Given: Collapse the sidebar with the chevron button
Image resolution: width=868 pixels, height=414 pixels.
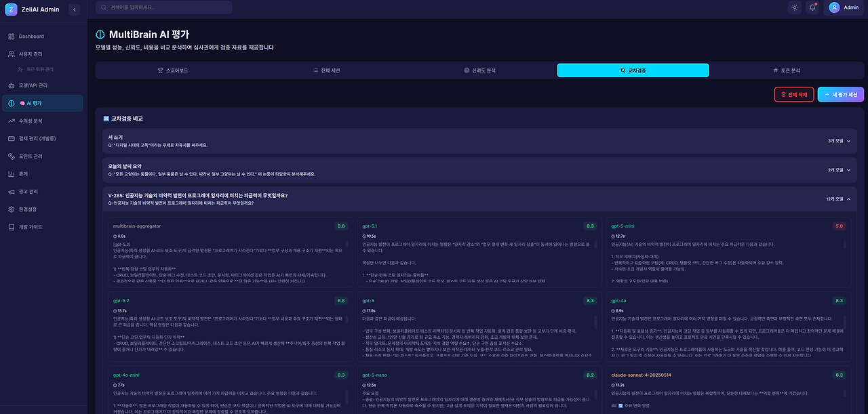Looking at the screenshot, I should [x=74, y=9].
